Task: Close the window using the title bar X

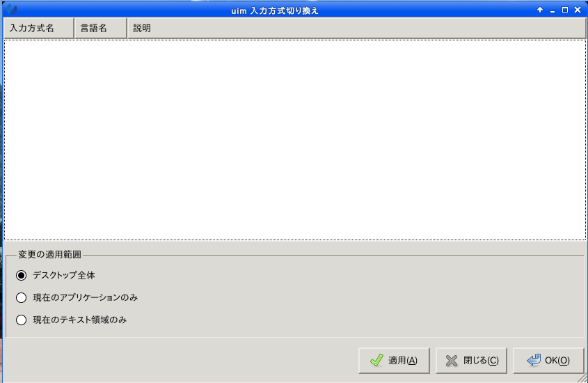Action: click(x=578, y=10)
